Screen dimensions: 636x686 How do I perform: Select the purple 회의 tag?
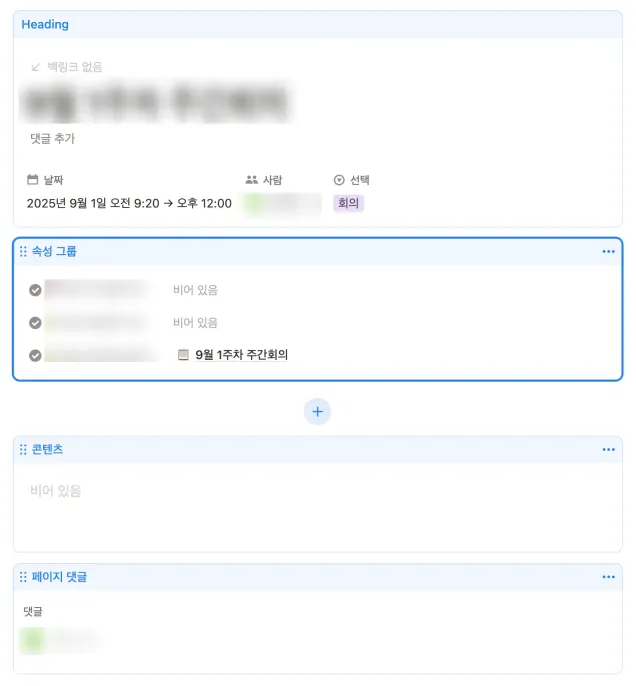[x=349, y=203]
